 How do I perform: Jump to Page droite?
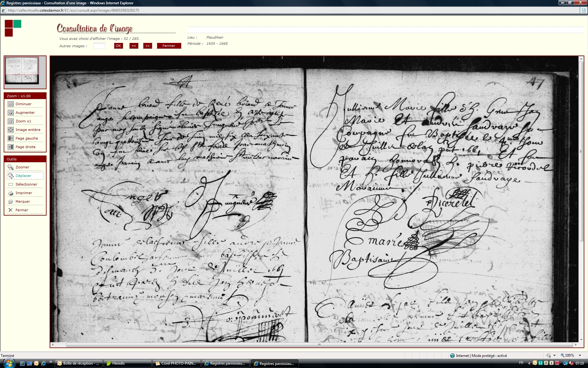[11, 147]
